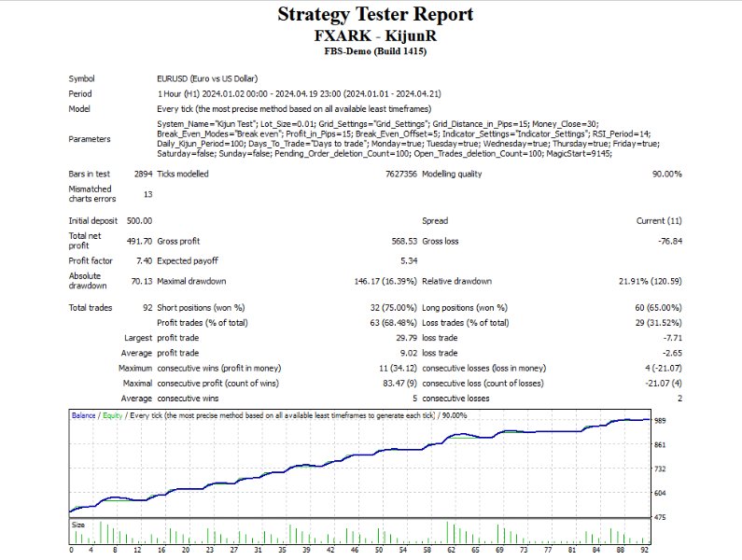This screenshot has width=742, height=560.
Task: Select the FBS-Demo (Build 1415) text
Action: pos(375,51)
